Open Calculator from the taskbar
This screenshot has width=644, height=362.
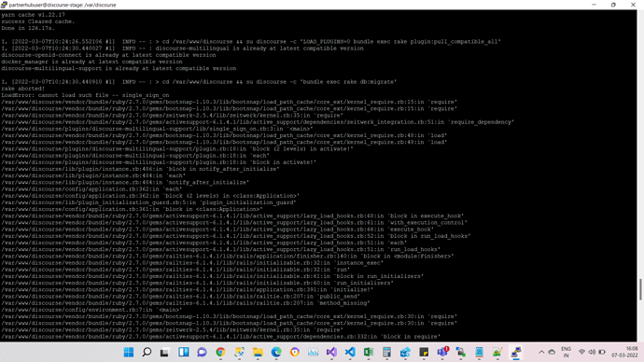[387, 352]
